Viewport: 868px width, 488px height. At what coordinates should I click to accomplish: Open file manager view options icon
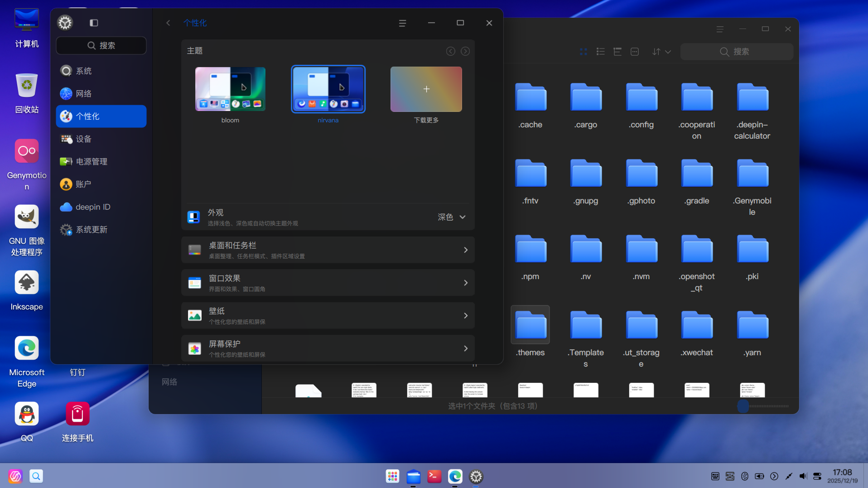[x=635, y=52]
